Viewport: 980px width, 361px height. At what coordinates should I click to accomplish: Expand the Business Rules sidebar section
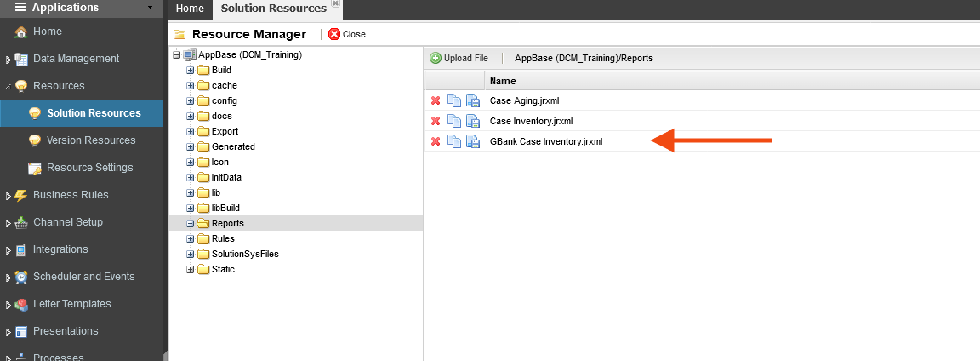click(x=8, y=196)
